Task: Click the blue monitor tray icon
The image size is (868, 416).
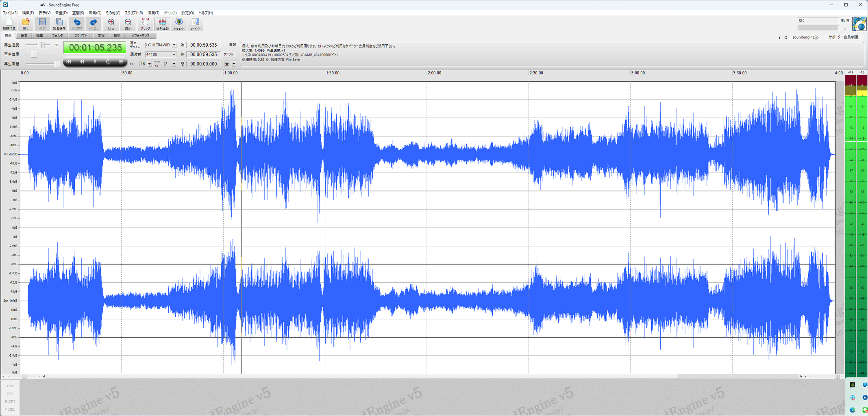Action: [x=865, y=385]
